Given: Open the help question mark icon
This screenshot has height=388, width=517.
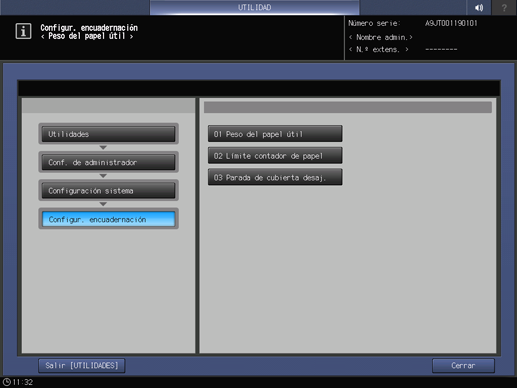Looking at the screenshot, I should pyautogui.click(x=504, y=7).
